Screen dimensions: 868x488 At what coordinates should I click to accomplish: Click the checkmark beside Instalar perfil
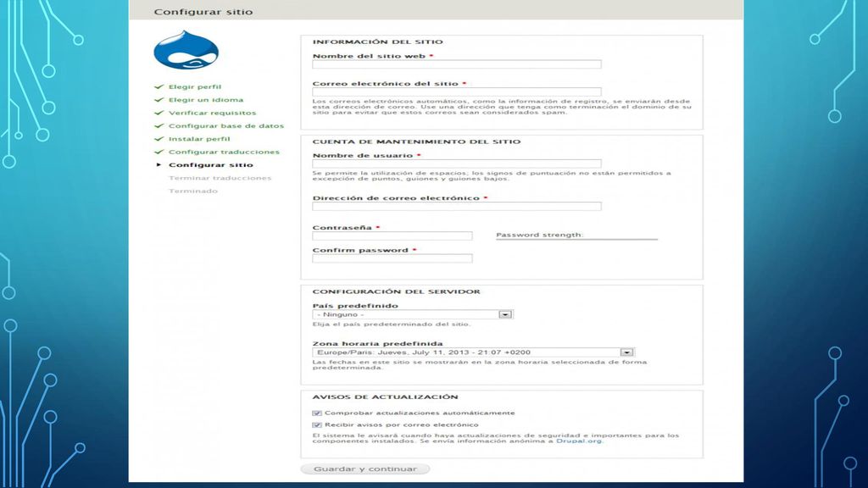click(159, 139)
